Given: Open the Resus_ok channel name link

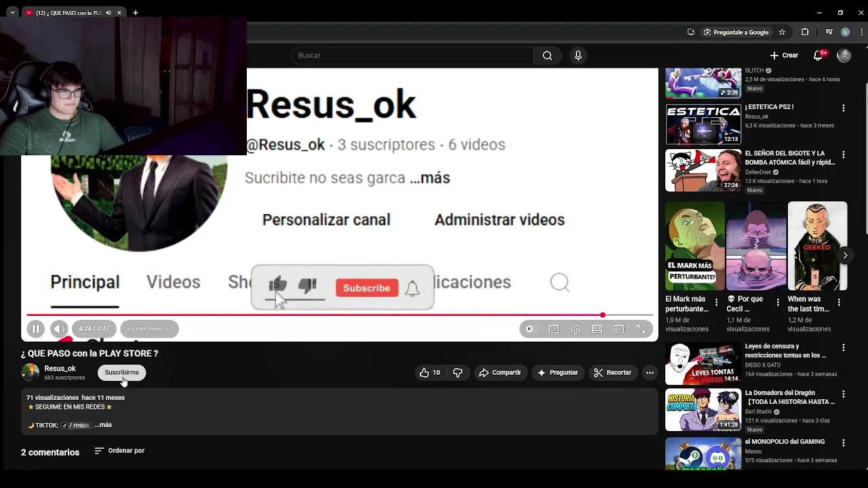Looking at the screenshot, I should tap(60, 369).
